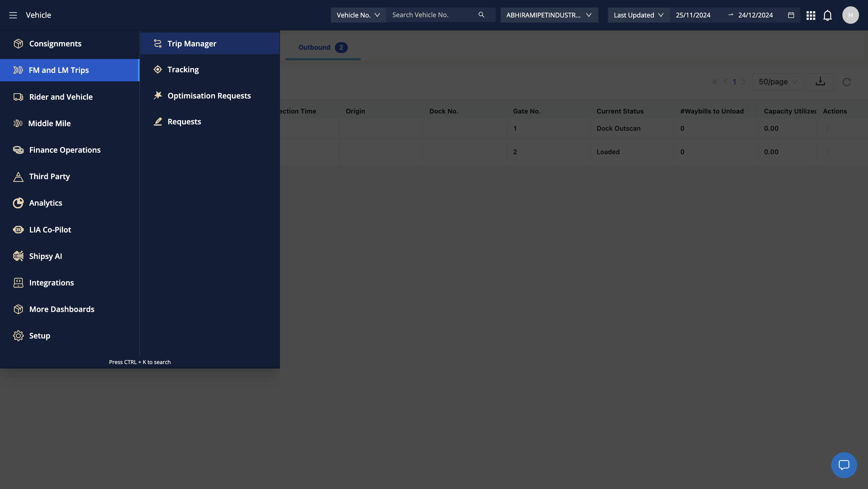Edit the start date 25/11/2024
Viewport: 868px width, 489px height.
pyautogui.click(x=693, y=15)
